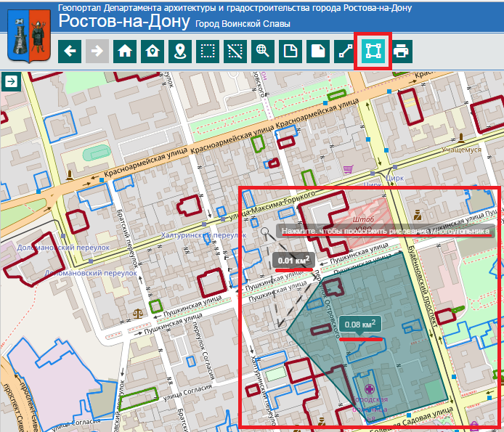Click the blank document icon

pos(290,51)
